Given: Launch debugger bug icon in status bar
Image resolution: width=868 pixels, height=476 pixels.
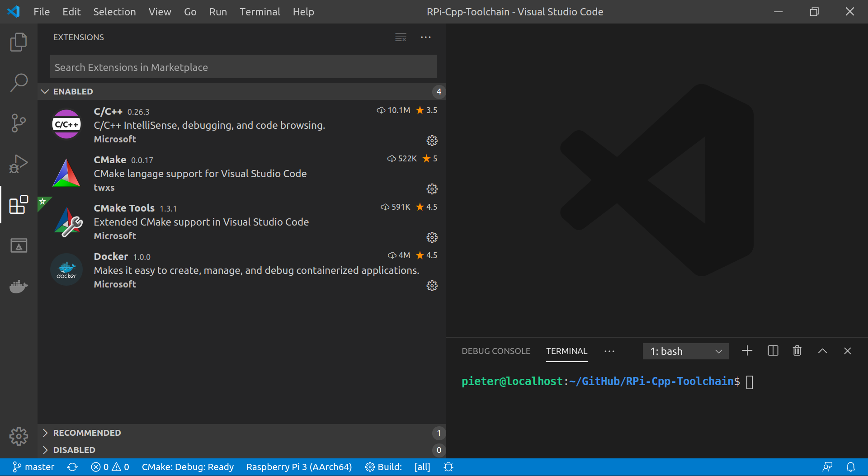Looking at the screenshot, I should (448, 467).
